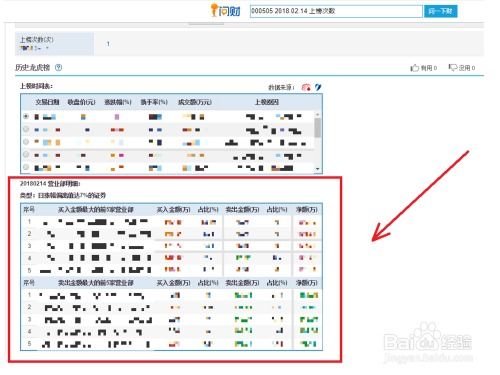This screenshot has width=500, height=375.
Task: Click the blue data source icon
Action: click(318, 87)
